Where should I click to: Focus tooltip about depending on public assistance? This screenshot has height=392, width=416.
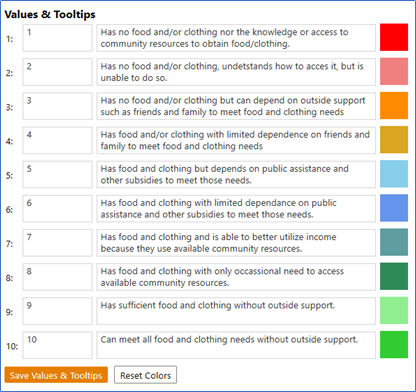point(236,174)
